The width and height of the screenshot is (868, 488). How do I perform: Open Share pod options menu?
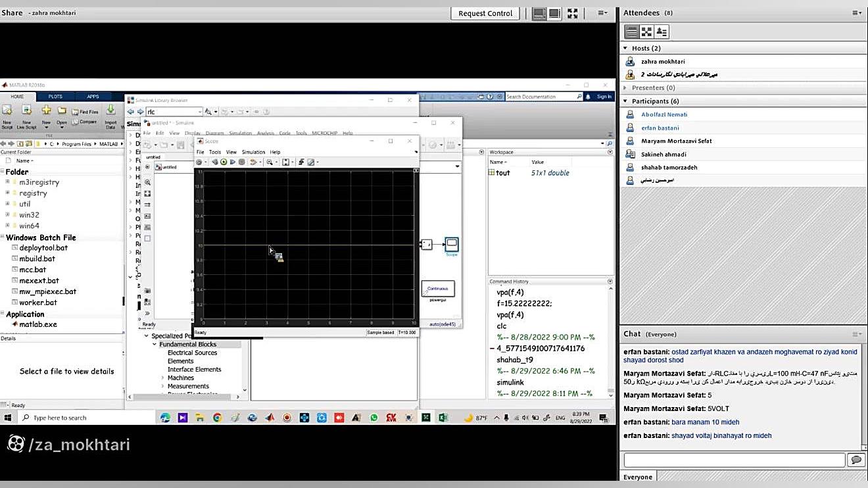click(x=602, y=13)
